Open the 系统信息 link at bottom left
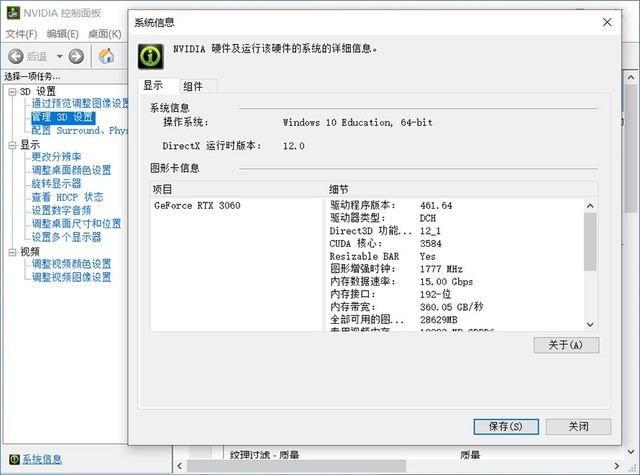 42,459
